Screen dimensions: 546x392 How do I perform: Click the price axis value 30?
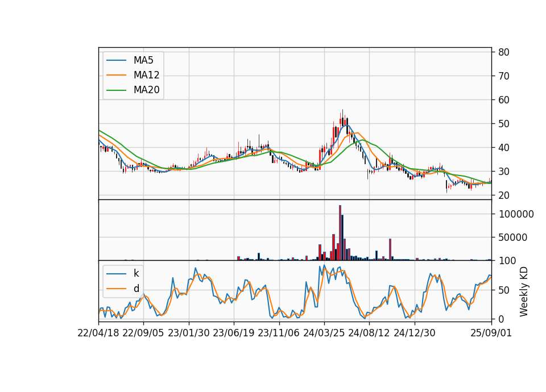click(x=504, y=172)
